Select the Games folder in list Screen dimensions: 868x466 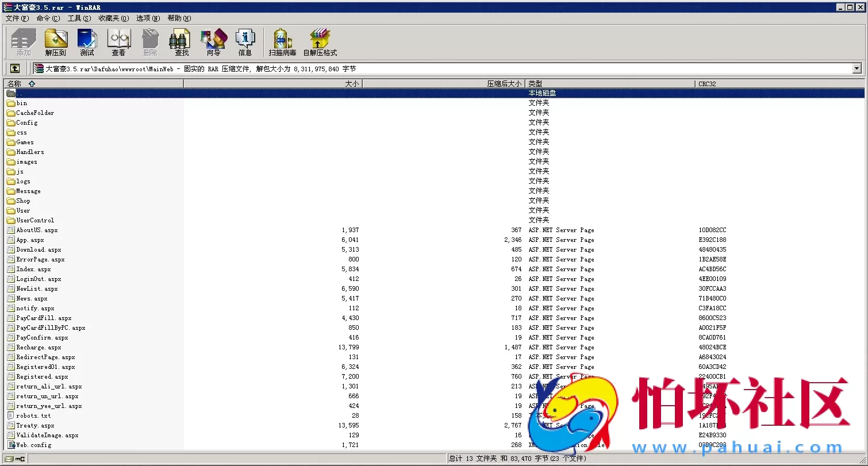25,142
